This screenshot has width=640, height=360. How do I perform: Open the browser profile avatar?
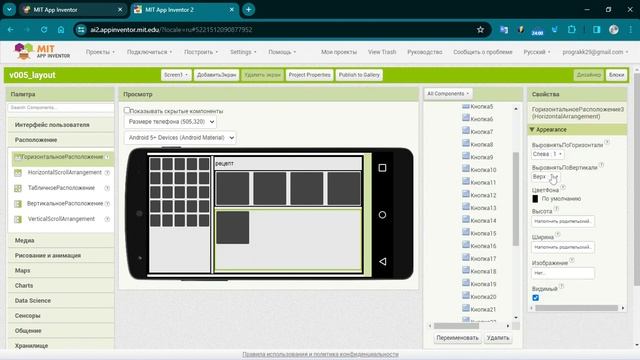pos(613,29)
